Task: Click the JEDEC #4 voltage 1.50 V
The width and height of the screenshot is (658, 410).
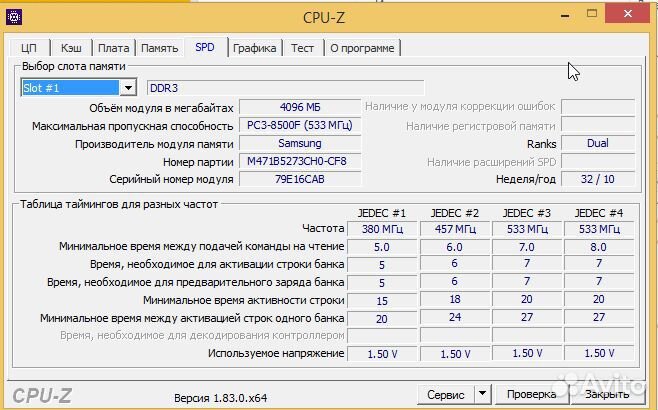Action: tap(599, 353)
